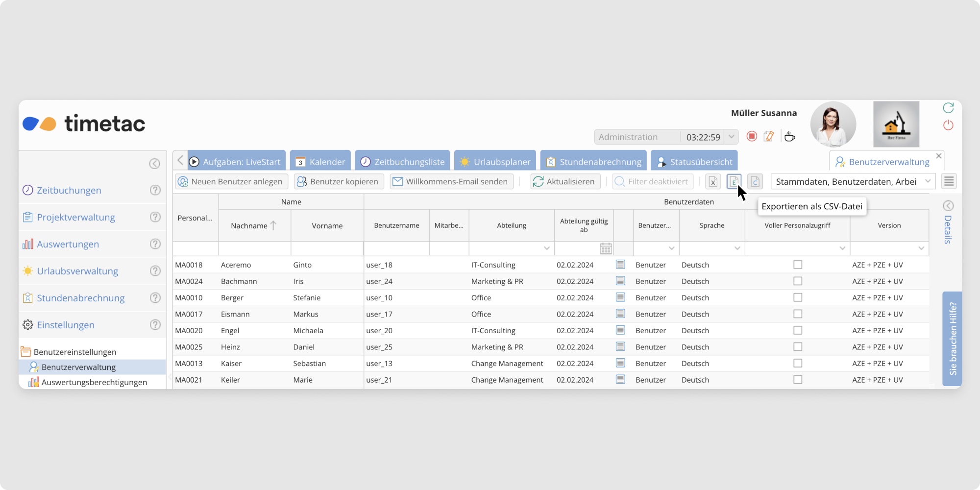980x490 pixels.
Task: Click the red stop time tracking icon
Action: [752, 136]
